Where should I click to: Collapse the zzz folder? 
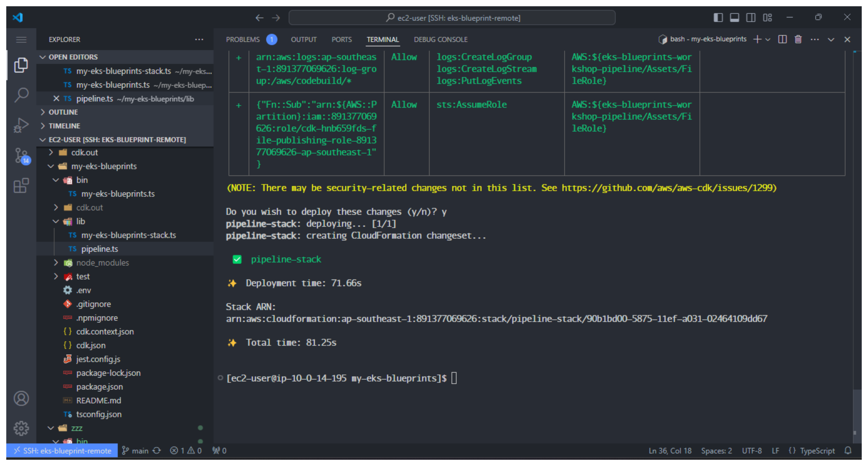point(125,428)
